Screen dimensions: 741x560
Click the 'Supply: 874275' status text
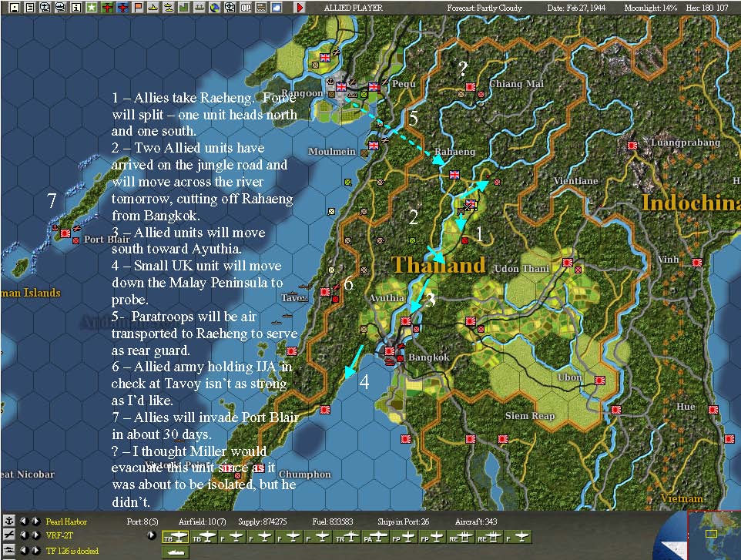pyautogui.click(x=263, y=521)
